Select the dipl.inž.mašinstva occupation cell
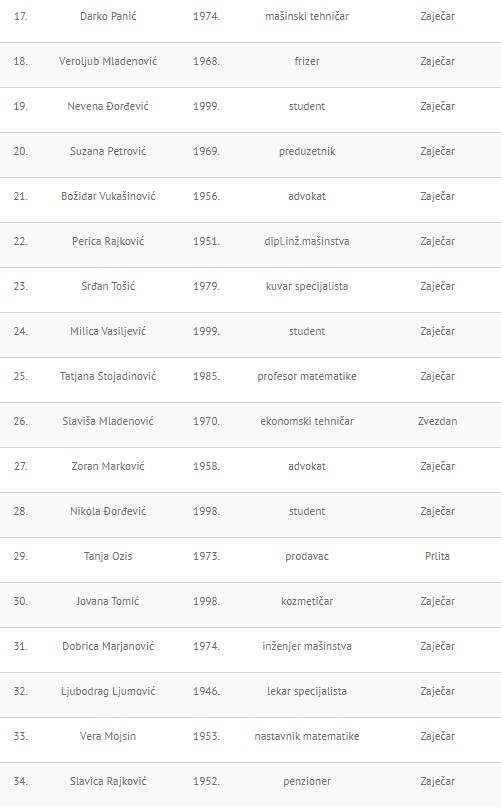Screen dimensions: 501x807 [307, 241]
